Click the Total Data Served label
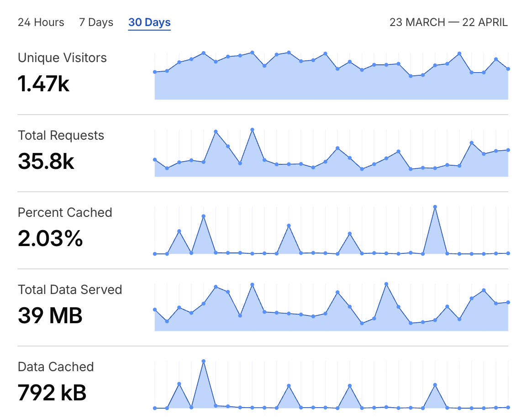This screenshot has height=420, width=516. 70,290
